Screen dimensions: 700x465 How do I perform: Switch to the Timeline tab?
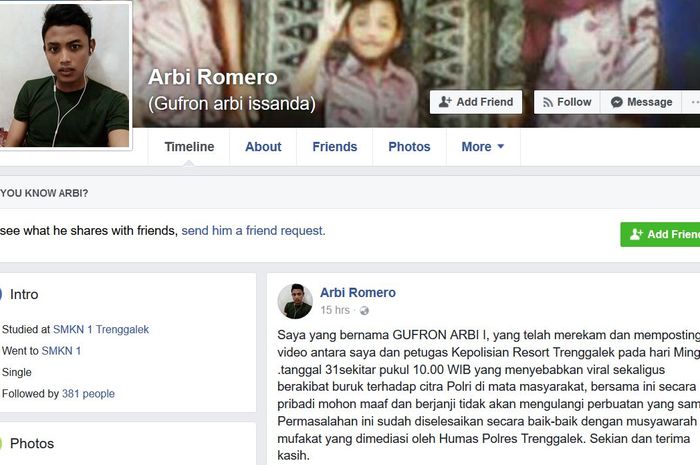[x=189, y=147]
